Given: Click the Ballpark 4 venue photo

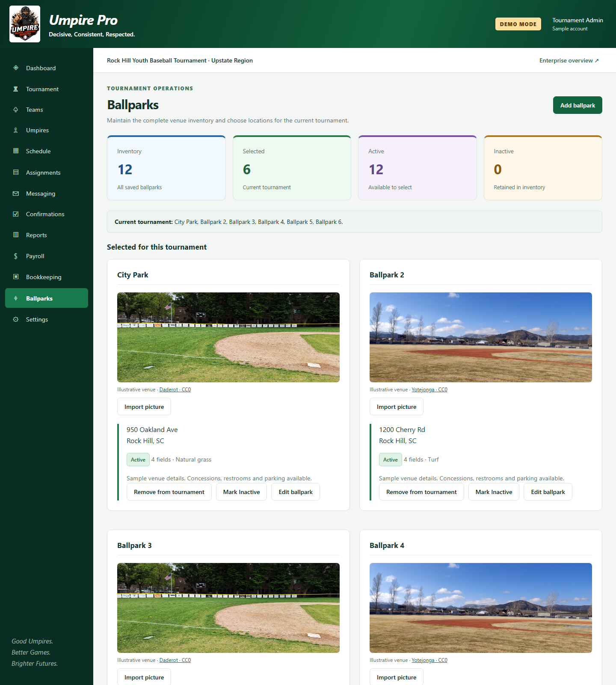Looking at the screenshot, I should [481, 608].
